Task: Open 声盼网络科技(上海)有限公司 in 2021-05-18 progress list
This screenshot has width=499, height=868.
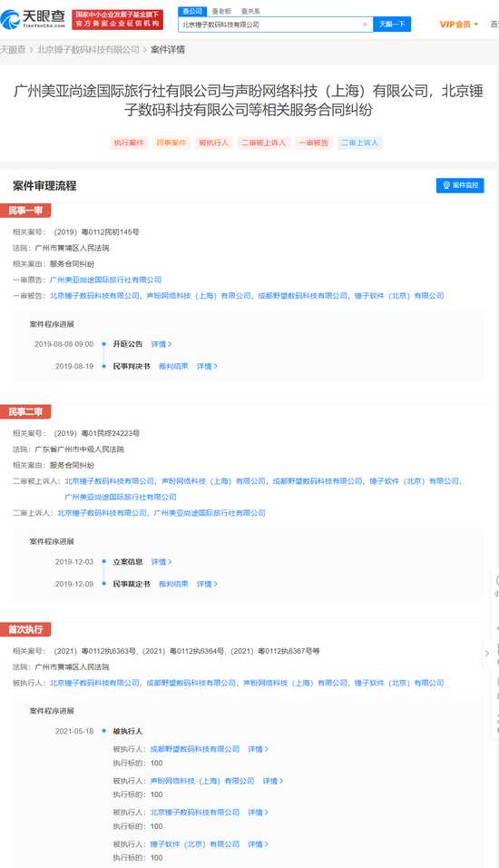Action: 202,781
